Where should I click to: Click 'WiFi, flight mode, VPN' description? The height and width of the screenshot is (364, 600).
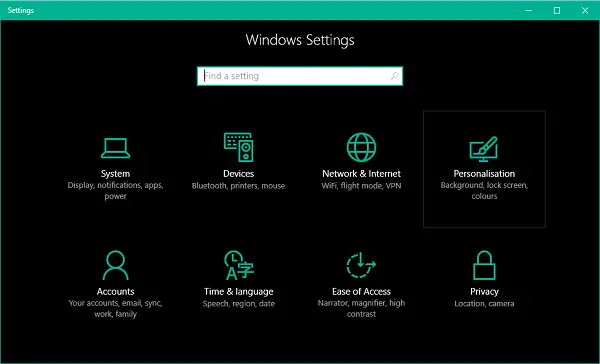361,186
